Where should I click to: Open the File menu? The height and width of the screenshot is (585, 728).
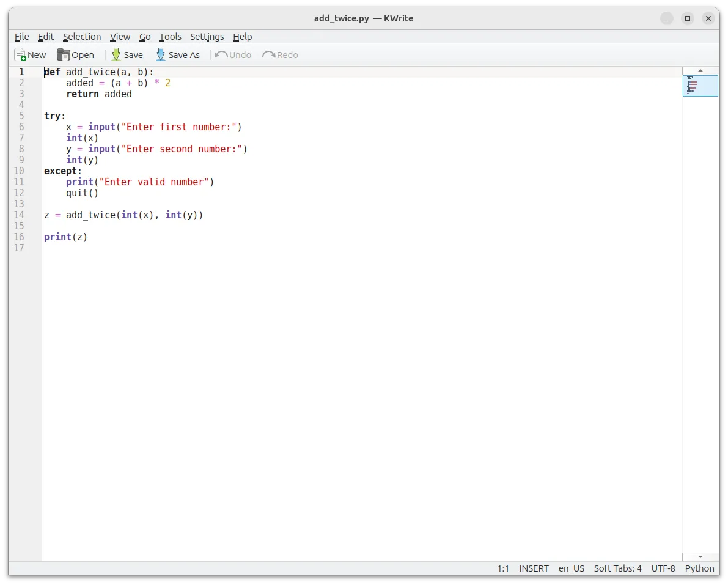pyautogui.click(x=21, y=37)
